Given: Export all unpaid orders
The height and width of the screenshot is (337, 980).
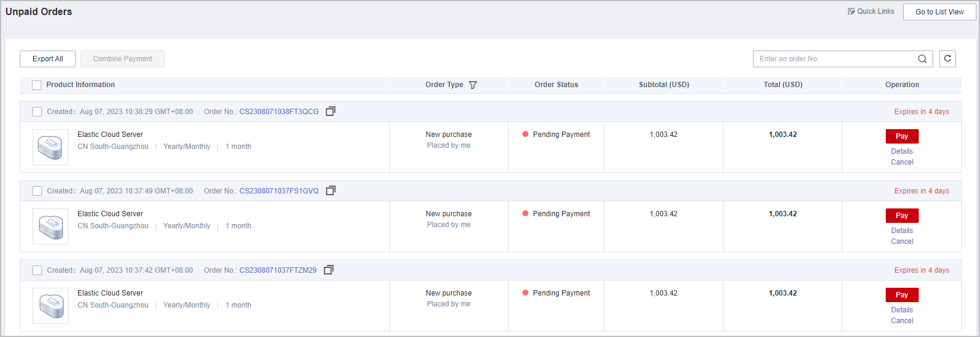Looking at the screenshot, I should 47,59.
